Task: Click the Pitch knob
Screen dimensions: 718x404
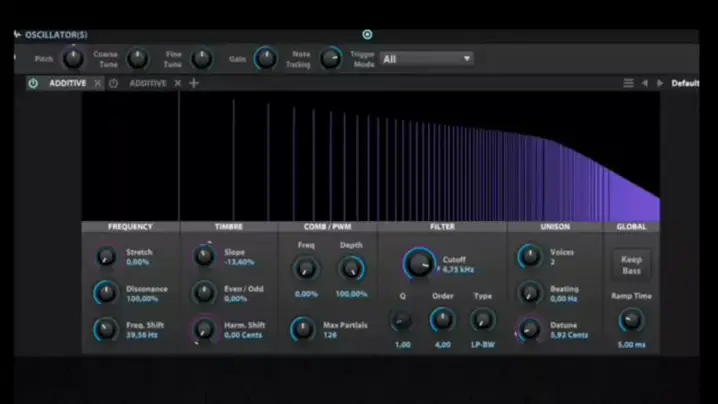Action: [73, 59]
